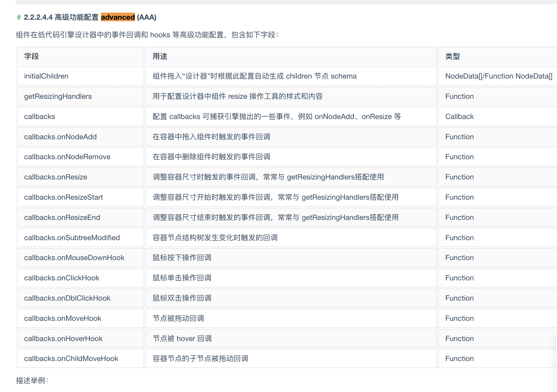Click the callbacks field cell
557x392 pixels.
coord(39,116)
